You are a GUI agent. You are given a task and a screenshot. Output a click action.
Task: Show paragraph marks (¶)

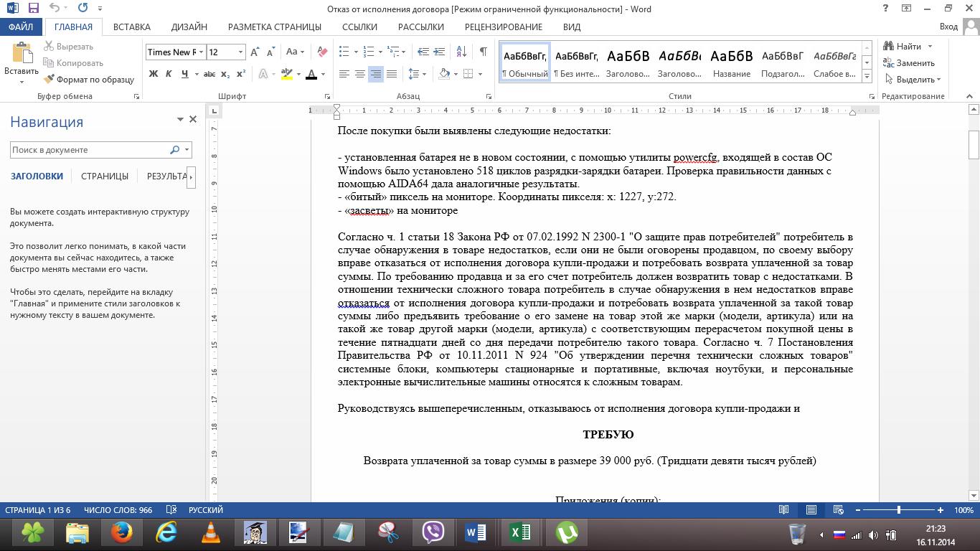point(483,52)
